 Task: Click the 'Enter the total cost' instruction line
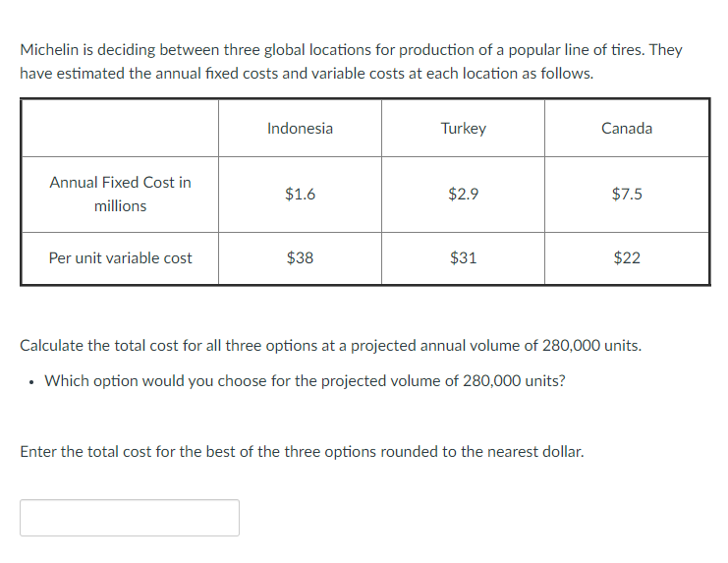[302, 452]
